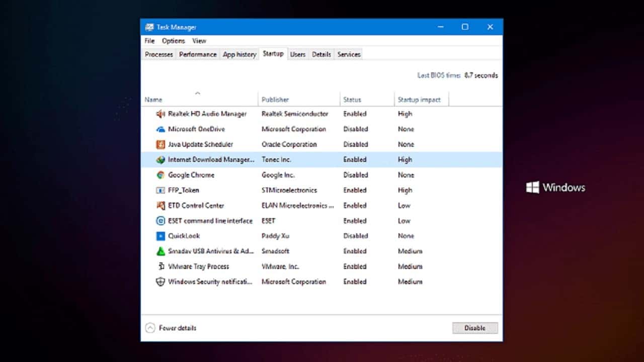The image size is (644, 362).
Task: Select the Windows Security notification entry name
Action: [x=210, y=282]
